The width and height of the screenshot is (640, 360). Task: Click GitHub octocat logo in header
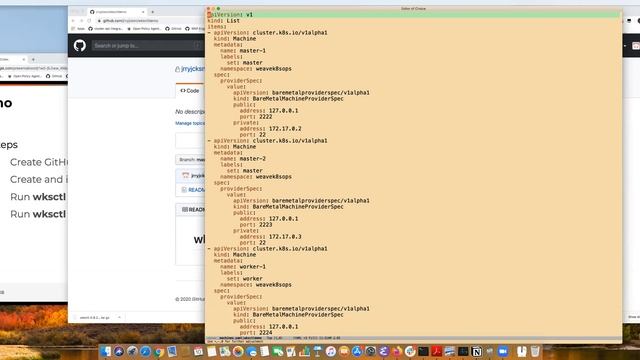coord(80,45)
